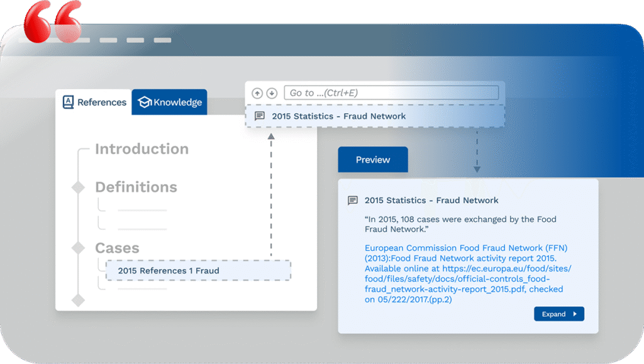Click the comment icon in the search result row
The width and height of the screenshot is (644, 364).
(x=259, y=116)
